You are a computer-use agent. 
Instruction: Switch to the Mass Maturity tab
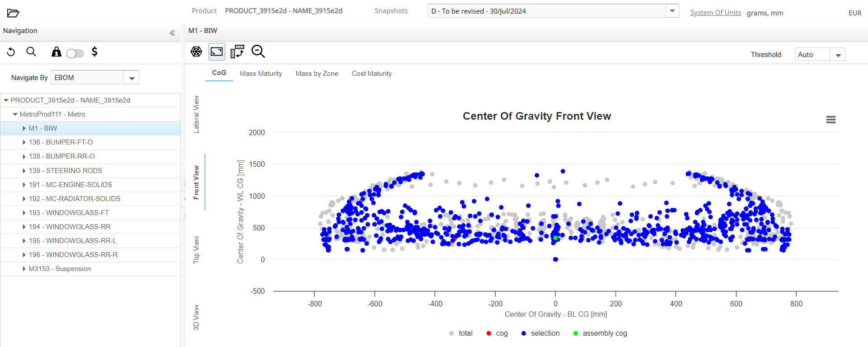(261, 74)
